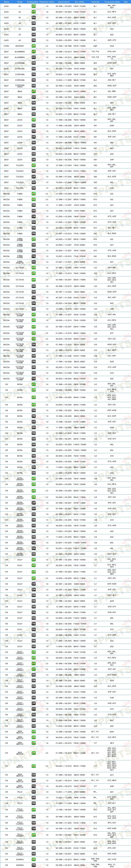This screenshot has width=131, height=868.
Task: Click the ON badge for VW BORA 50kW AGP, AQM
Action: click(x=34, y=410)
